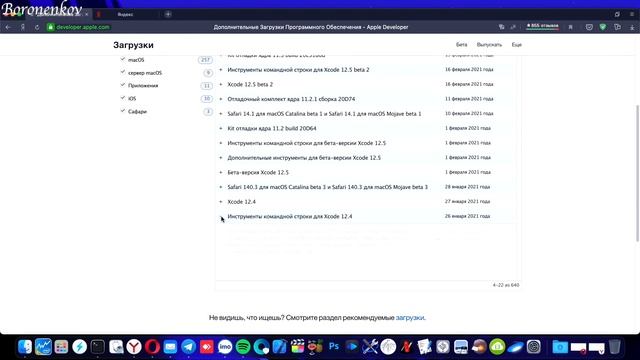Screen dimensions: 640x360
Task: Click macOS count badge 257
Action: 205,60
